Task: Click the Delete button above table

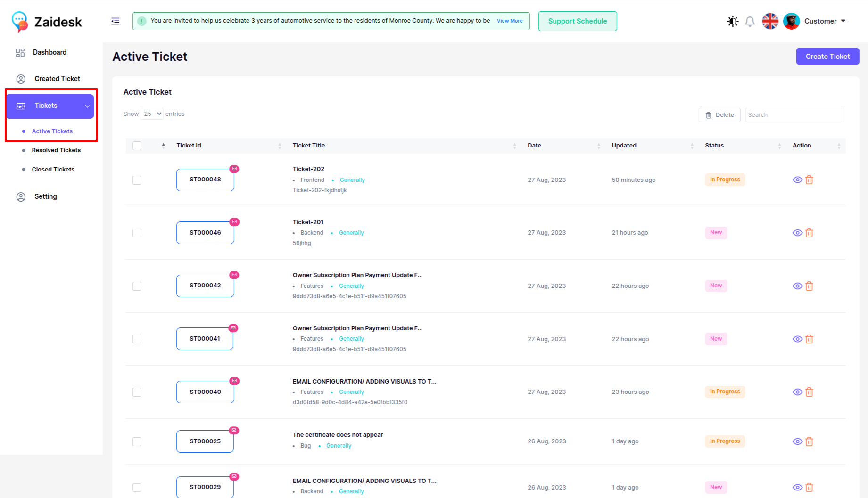Action: pyautogui.click(x=719, y=115)
